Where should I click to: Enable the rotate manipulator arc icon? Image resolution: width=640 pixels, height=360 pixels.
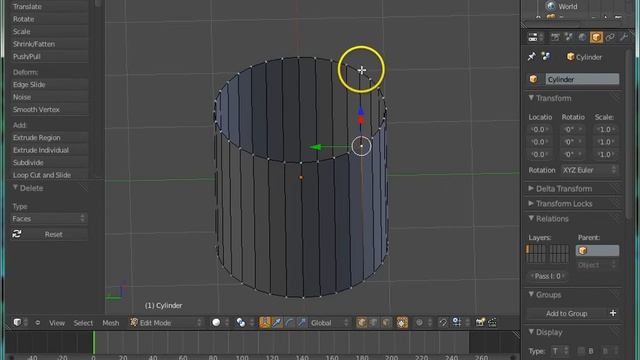pos(289,322)
